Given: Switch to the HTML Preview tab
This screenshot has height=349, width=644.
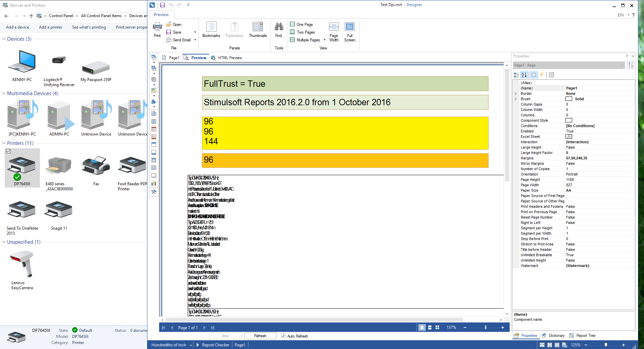Looking at the screenshot, I should (226, 58).
